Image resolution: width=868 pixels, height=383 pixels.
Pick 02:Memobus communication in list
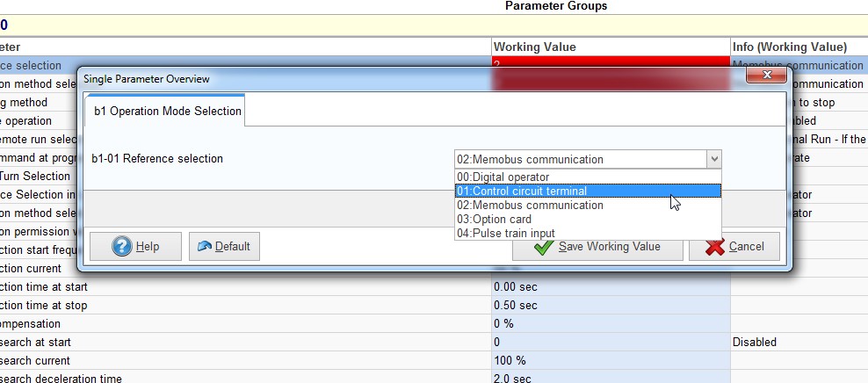point(588,206)
